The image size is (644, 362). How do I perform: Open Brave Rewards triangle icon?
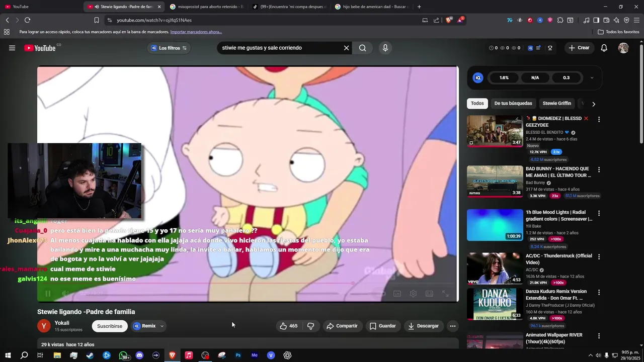pos(460,20)
